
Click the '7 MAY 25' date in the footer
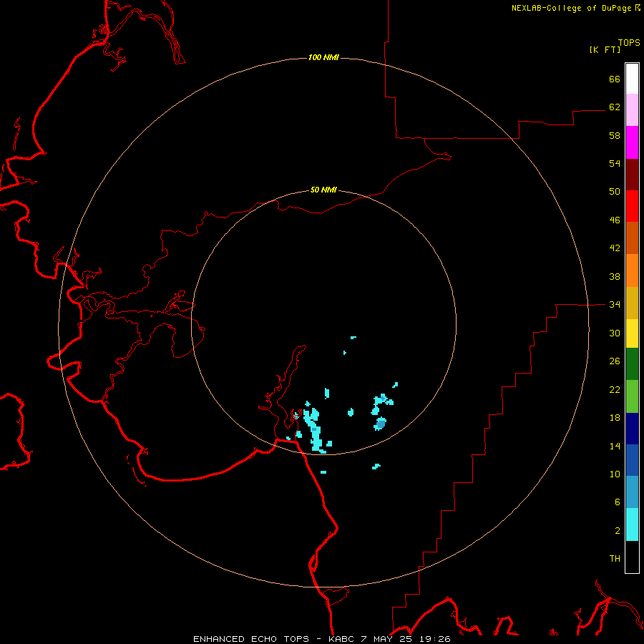(387, 639)
